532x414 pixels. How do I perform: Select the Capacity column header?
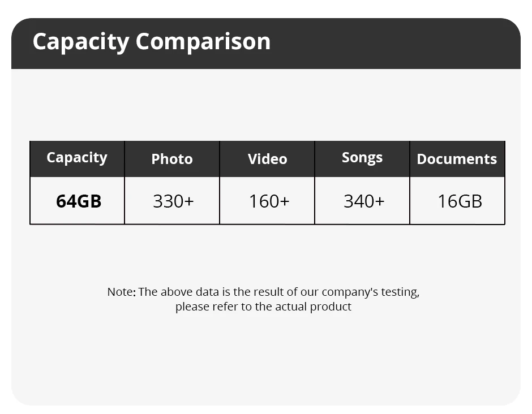pos(77,158)
